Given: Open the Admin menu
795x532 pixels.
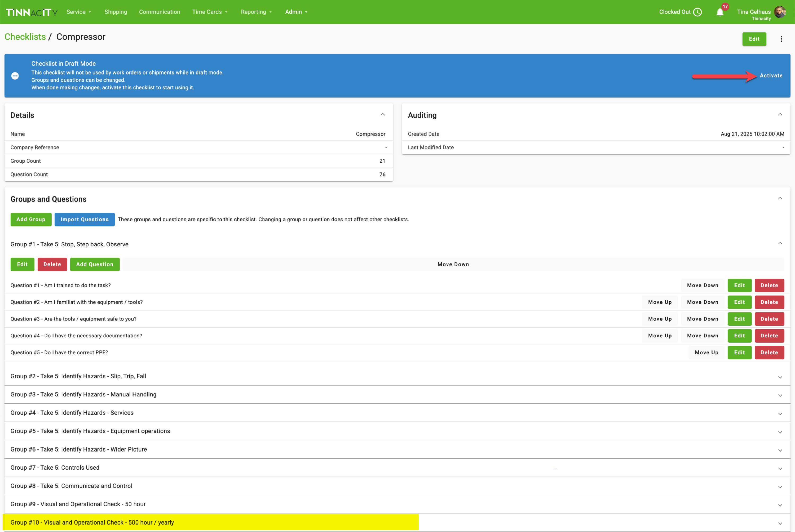Looking at the screenshot, I should (296, 12).
